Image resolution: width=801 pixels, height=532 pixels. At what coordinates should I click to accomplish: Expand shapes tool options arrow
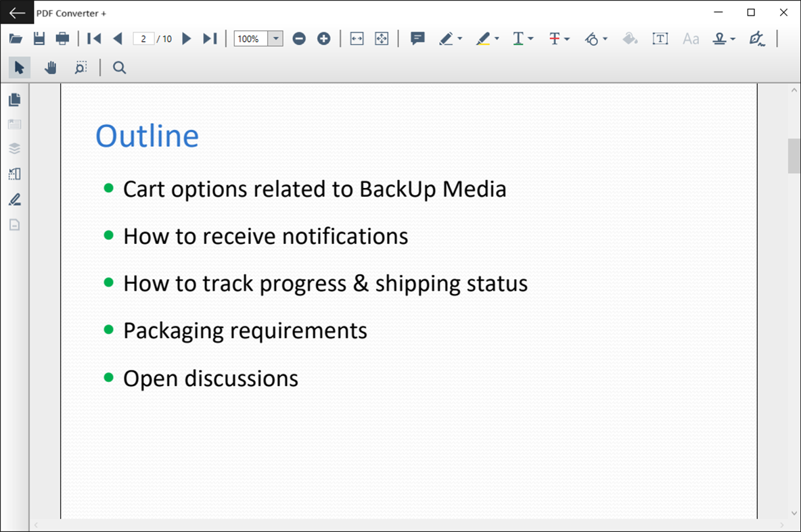pyautogui.click(x=605, y=39)
